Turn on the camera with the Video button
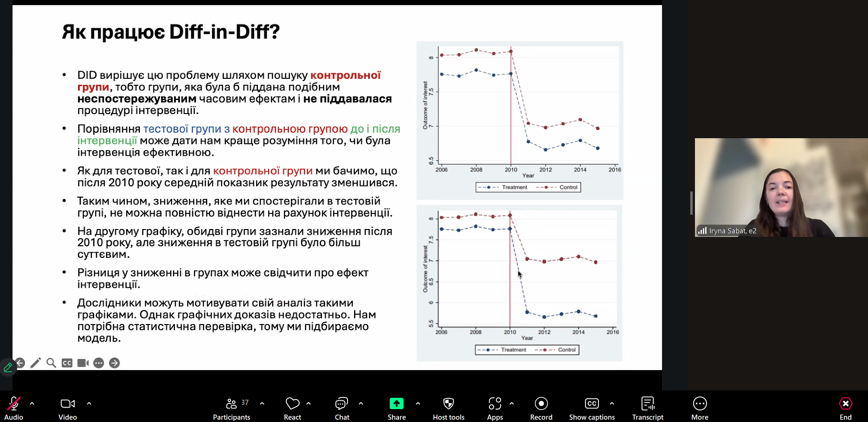 (68, 408)
